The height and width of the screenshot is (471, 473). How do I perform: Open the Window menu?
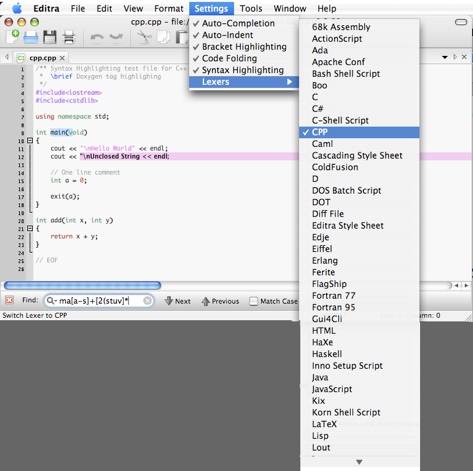point(290,8)
